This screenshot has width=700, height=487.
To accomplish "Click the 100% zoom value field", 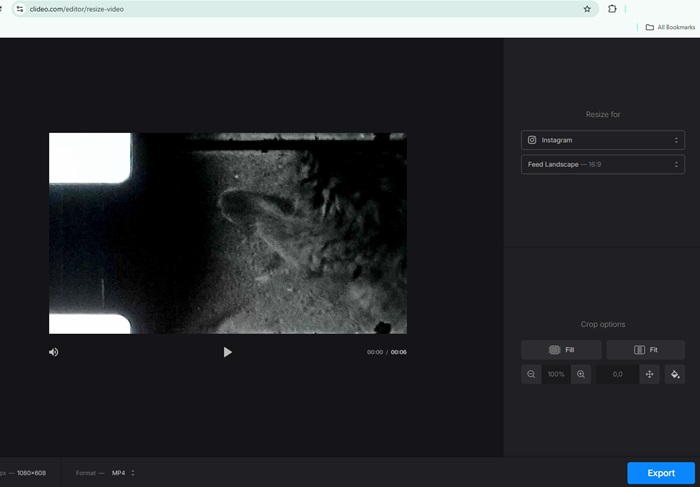I will (x=556, y=374).
